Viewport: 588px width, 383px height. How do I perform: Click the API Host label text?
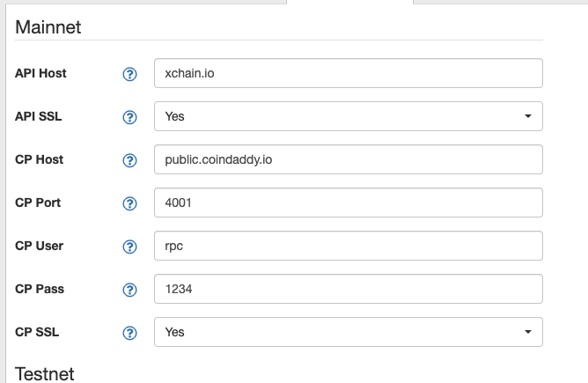[40, 73]
